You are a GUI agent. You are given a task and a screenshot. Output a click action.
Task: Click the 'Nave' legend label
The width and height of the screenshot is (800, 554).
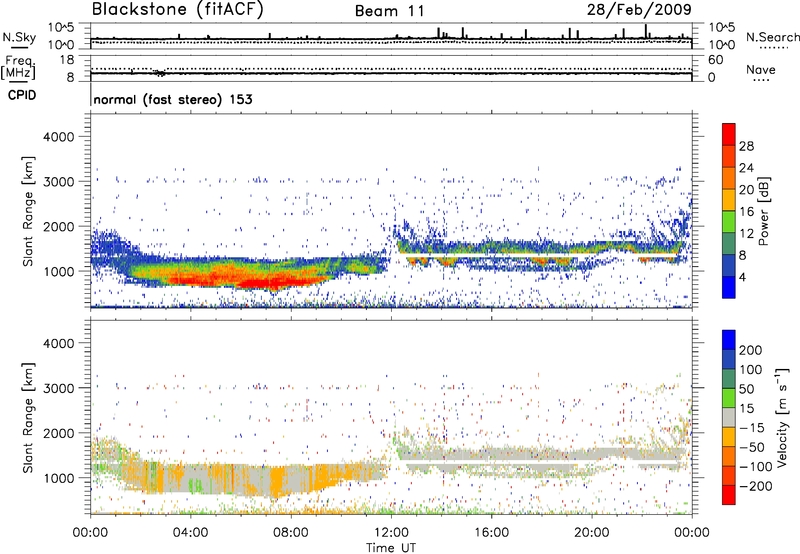click(x=761, y=69)
